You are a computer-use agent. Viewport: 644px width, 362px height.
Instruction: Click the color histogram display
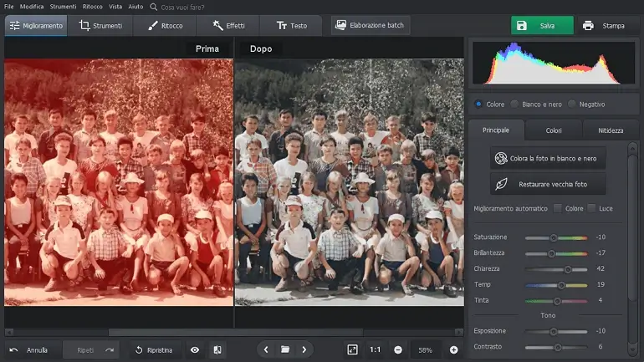pos(553,63)
